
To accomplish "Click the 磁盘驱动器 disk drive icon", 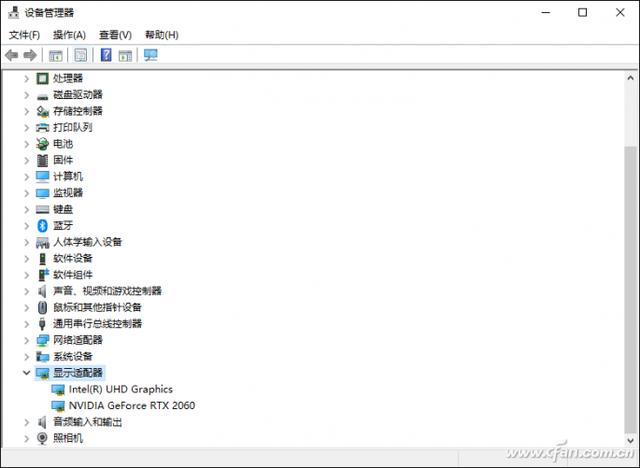I will pos(42,96).
